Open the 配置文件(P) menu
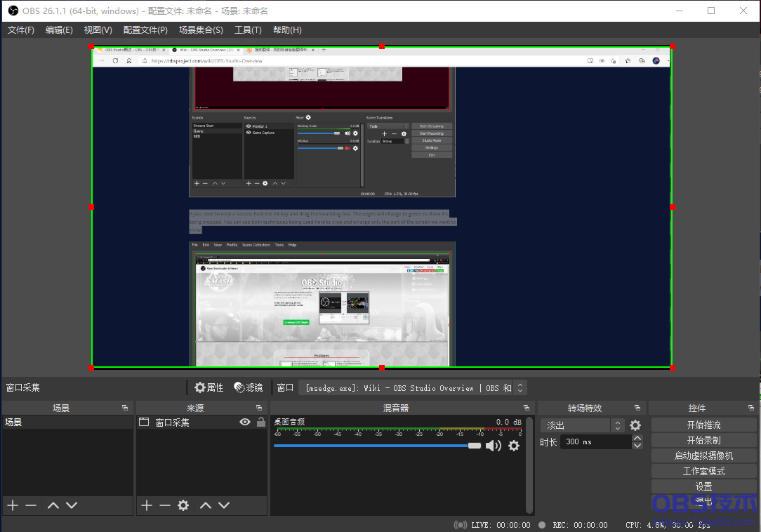This screenshot has height=532, width=761. [x=145, y=30]
